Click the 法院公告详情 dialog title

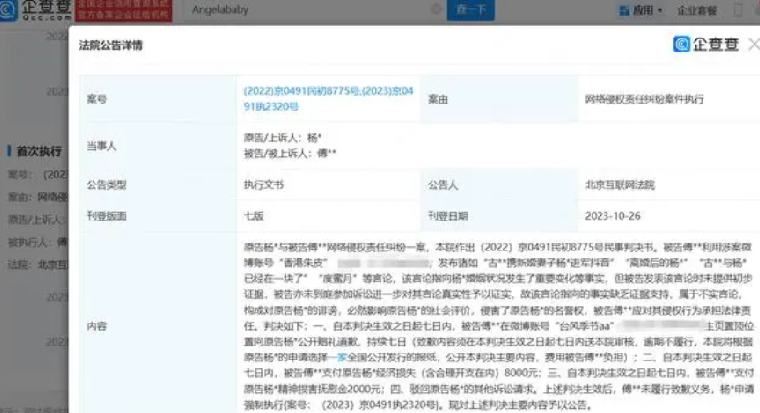[111, 46]
